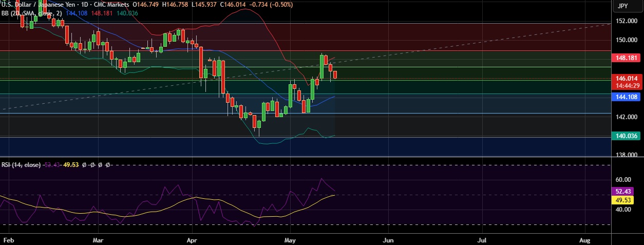Click the Aug label on time axis
The image size is (644, 245).
coord(584,240)
